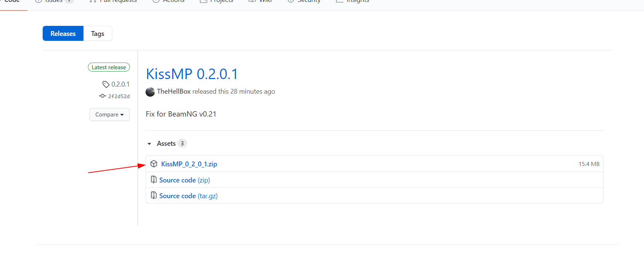Download KissMP_0_2_0_1.zip
Screen dimensions: 644x263
click(189, 164)
